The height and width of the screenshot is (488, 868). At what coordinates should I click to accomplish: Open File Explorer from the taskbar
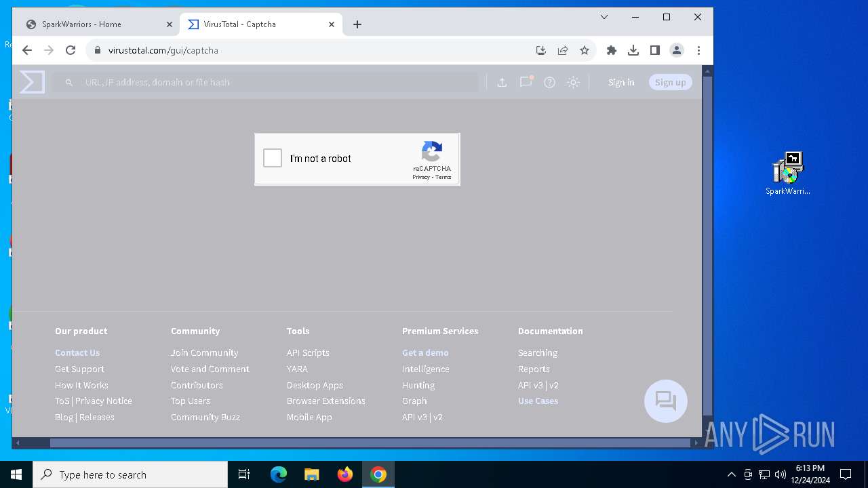[x=312, y=474]
